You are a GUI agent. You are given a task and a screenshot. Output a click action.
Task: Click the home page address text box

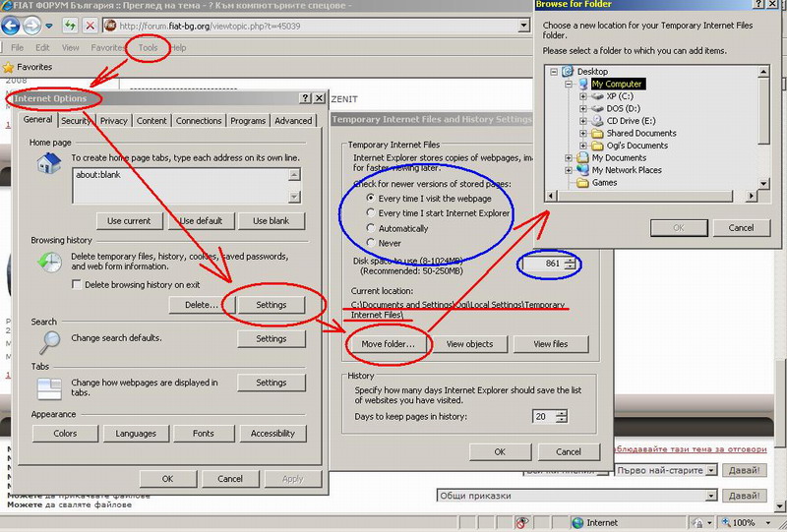click(x=187, y=186)
